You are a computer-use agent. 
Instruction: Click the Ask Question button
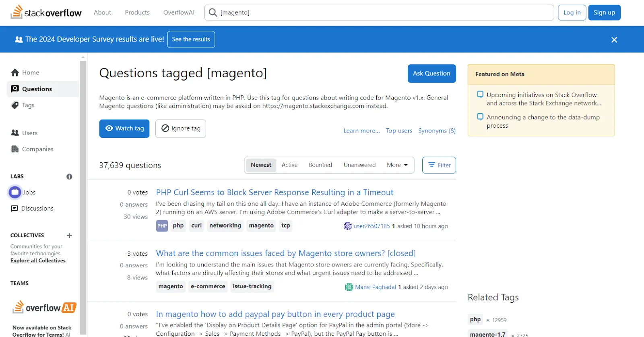[x=431, y=74]
